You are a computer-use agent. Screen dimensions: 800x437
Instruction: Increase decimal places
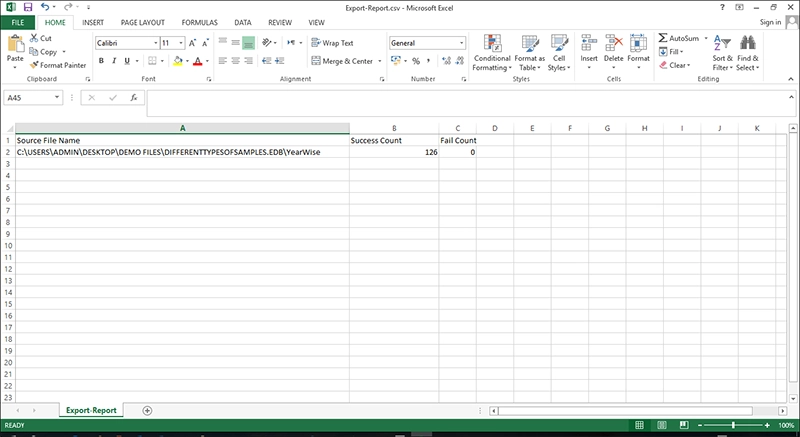coord(446,61)
